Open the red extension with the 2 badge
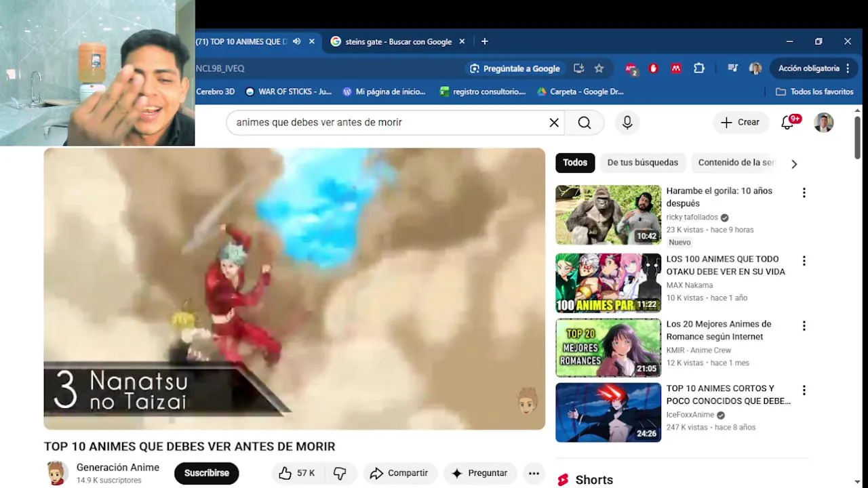 pyautogui.click(x=631, y=68)
